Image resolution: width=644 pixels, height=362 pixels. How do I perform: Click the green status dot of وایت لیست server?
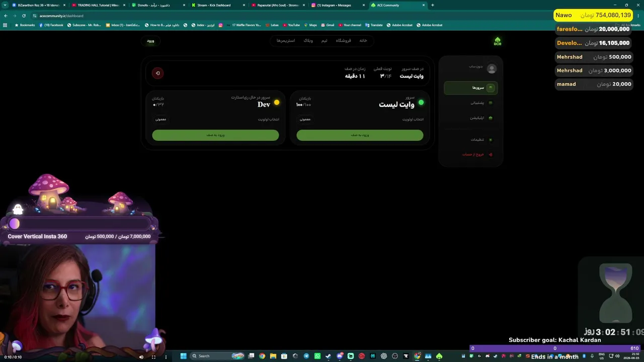(421, 103)
